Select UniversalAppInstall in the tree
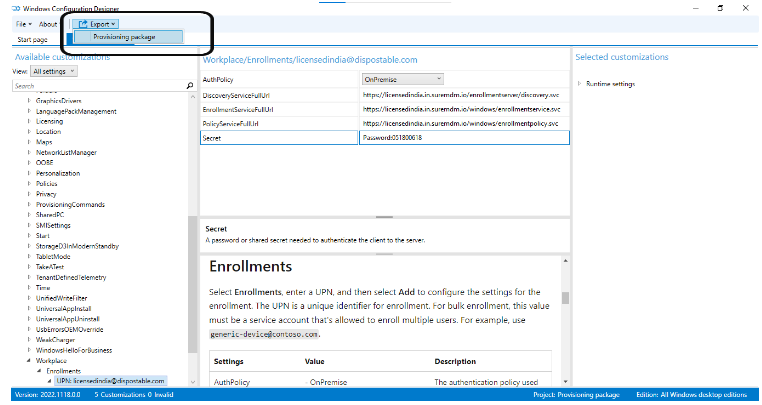The height and width of the screenshot is (405, 762). (63, 309)
